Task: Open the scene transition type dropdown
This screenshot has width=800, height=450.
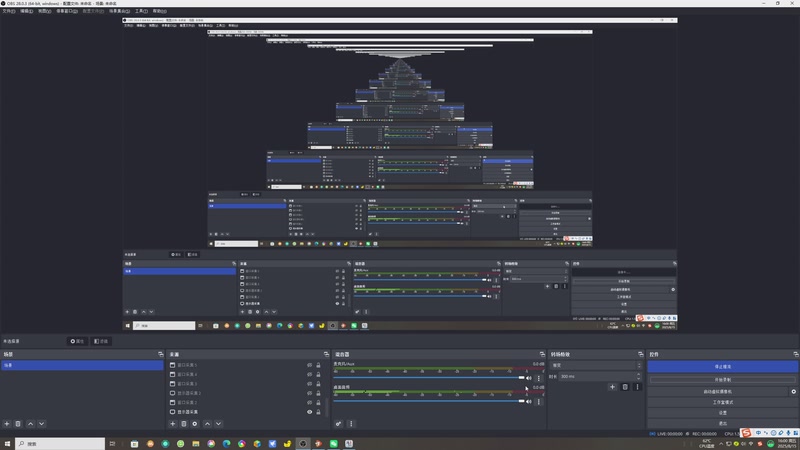Action: (596, 365)
